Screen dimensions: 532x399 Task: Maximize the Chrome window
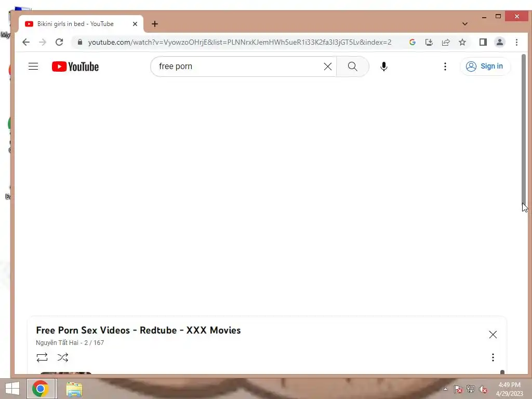pyautogui.click(x=498, y=16)
